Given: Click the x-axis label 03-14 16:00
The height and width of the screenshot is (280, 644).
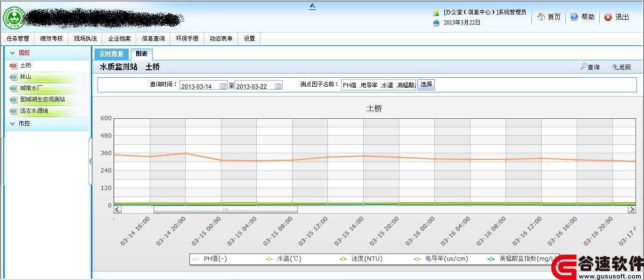Looking at the screenshot, I should pos(135,231).
